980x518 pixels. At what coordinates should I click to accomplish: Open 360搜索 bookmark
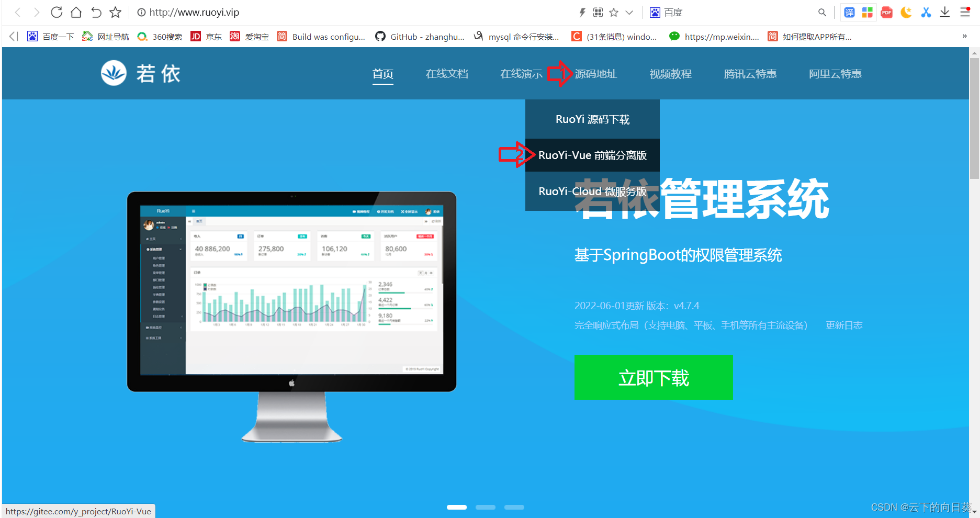[160, 36]
